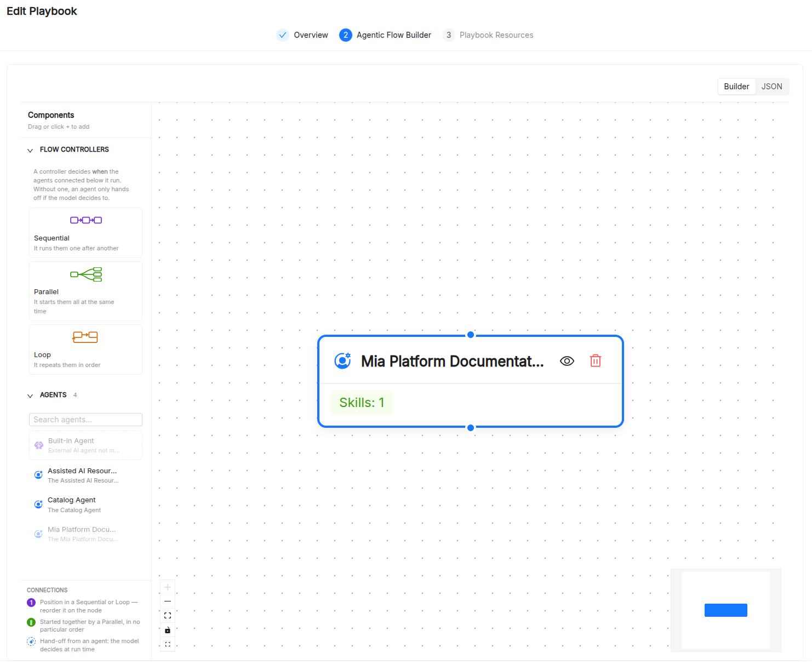Viewport: 812px width, 665px height.
Task: Click the minimap blue node thumbnail
Action: click(726, 610)
